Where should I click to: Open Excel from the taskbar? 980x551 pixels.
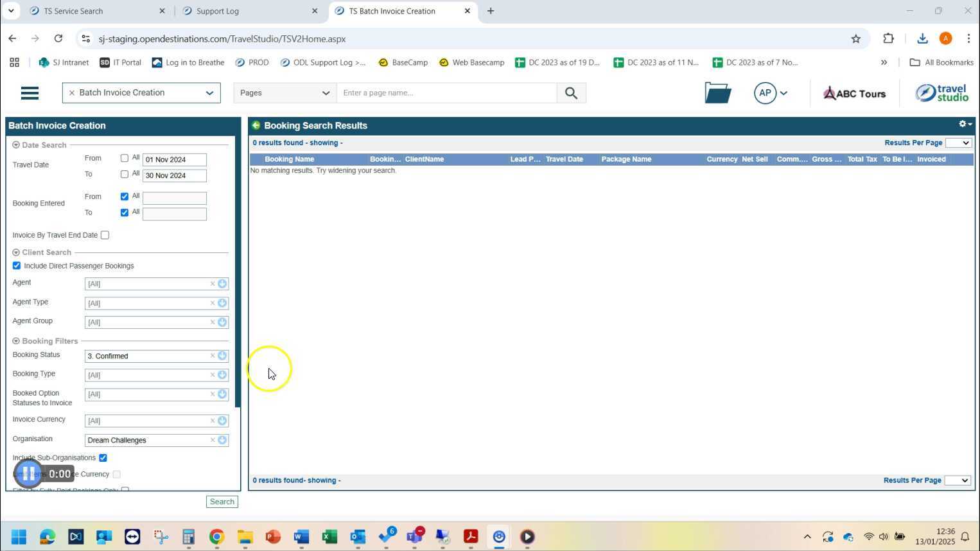[329, 537]
